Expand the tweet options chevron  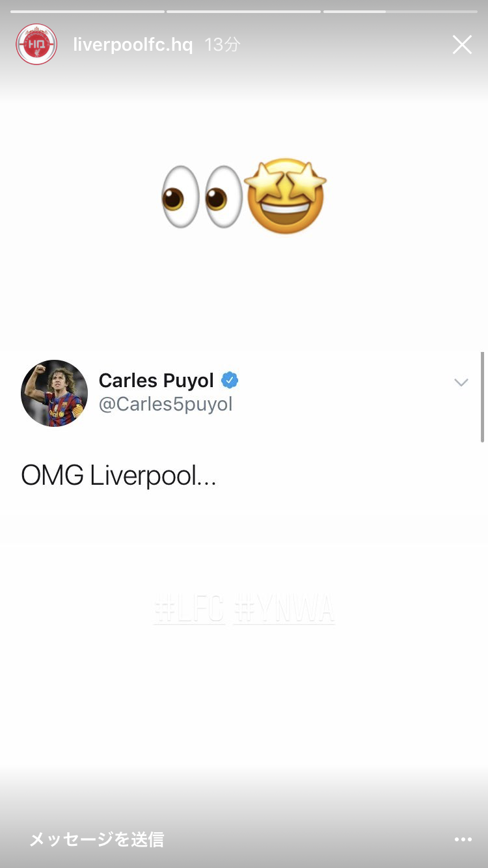tap(461, 383)
